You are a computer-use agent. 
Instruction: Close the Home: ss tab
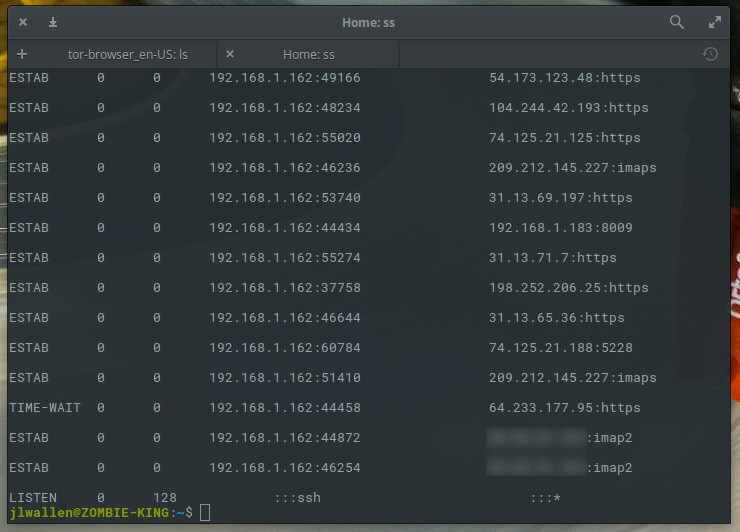click(230, 54)
